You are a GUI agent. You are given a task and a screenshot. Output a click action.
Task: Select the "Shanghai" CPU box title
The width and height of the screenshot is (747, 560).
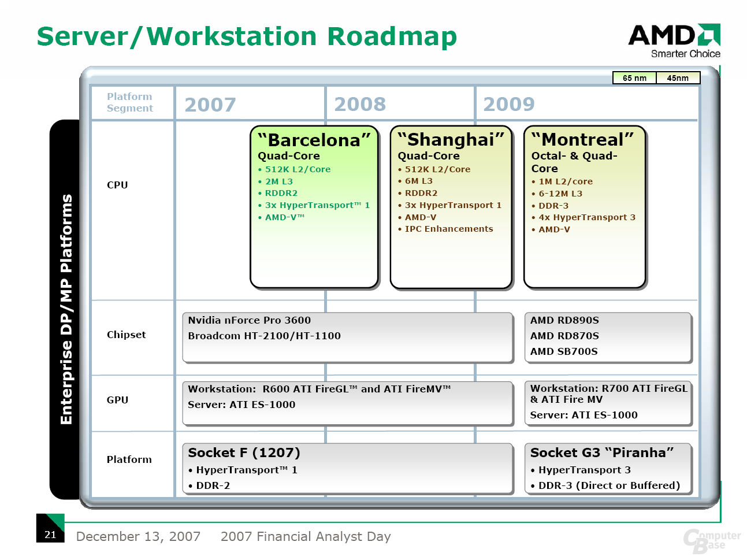pos(451,139)
